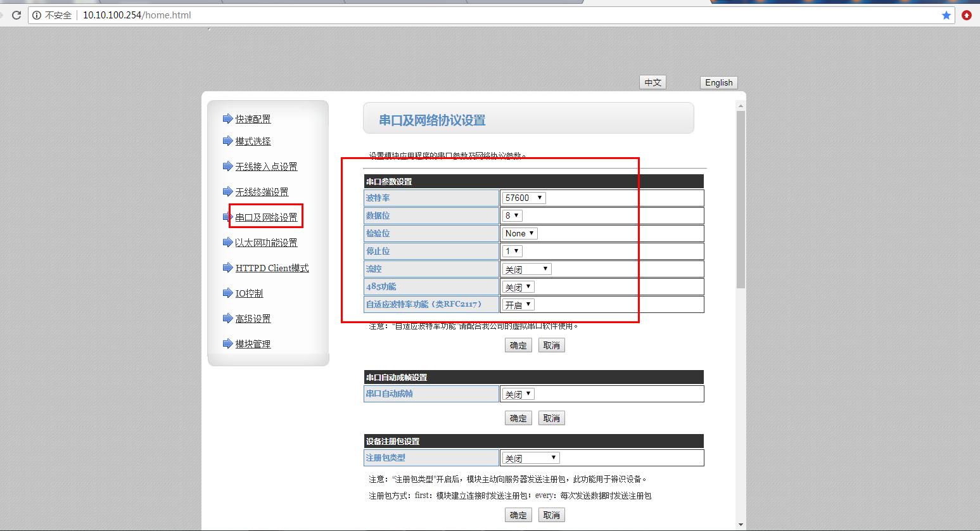Image resolution: width=980 pixels, height=531 pixels.
Task: Open the 波特率 baud rate dropdown
Action: (524, 198)
